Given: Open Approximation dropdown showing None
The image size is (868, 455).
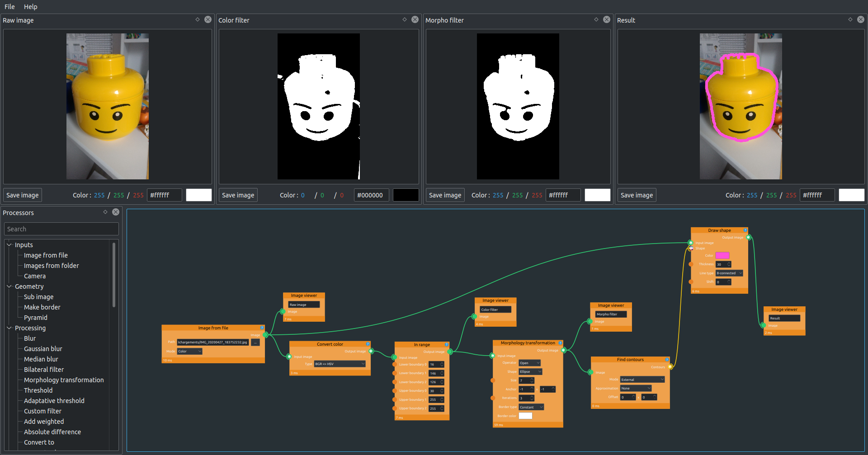Looking at the screenshot, I should [x=636, y=388].
